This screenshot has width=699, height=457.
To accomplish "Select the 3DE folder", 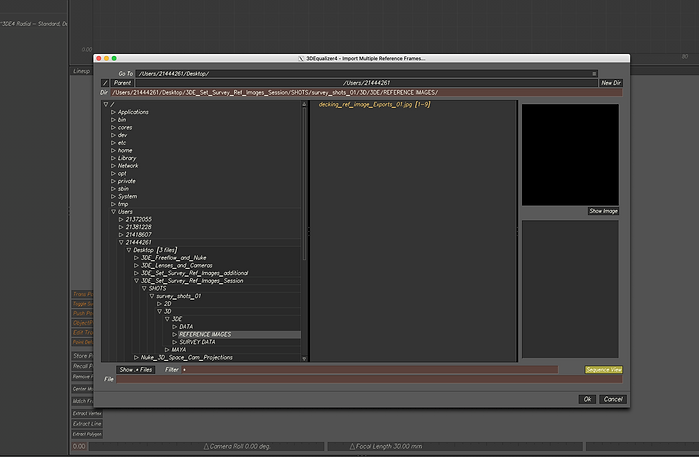I will 177,319.
